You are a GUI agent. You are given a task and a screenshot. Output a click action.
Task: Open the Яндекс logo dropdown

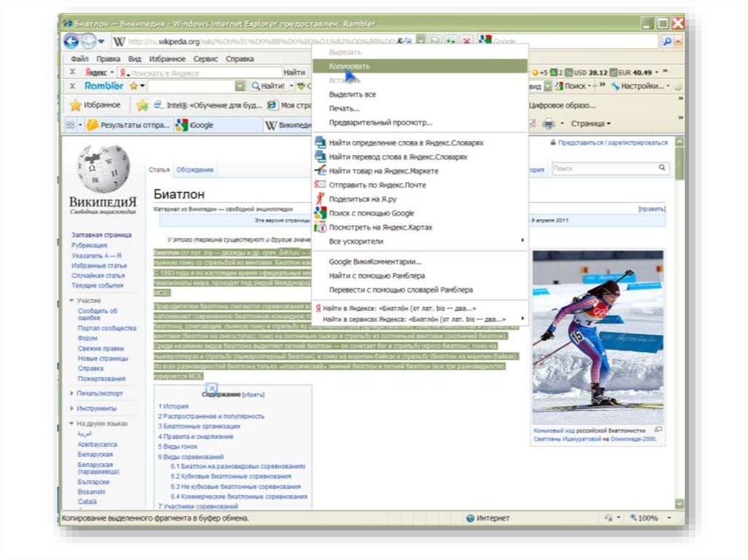[x=99, y=72]
